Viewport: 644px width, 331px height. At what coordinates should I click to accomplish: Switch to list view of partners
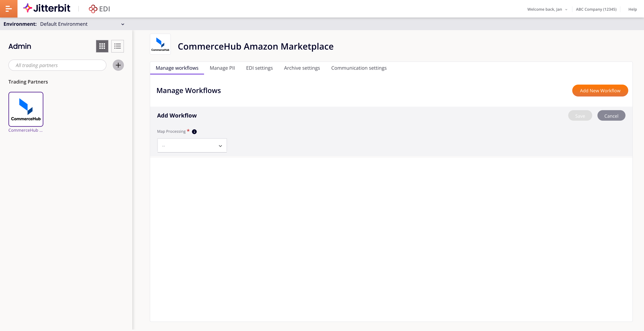117,46
